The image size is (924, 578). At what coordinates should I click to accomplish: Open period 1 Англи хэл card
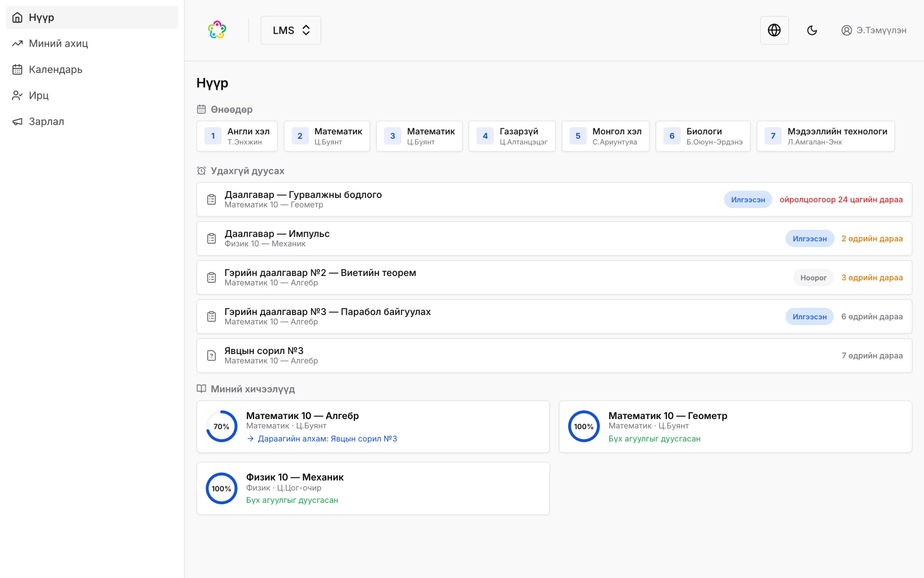237,136
